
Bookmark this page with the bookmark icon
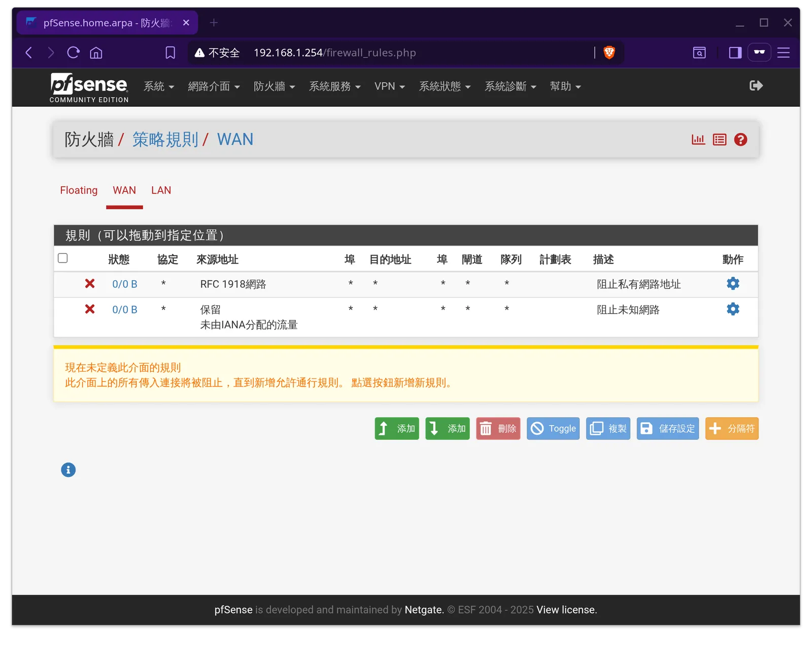tap(171, 53)
